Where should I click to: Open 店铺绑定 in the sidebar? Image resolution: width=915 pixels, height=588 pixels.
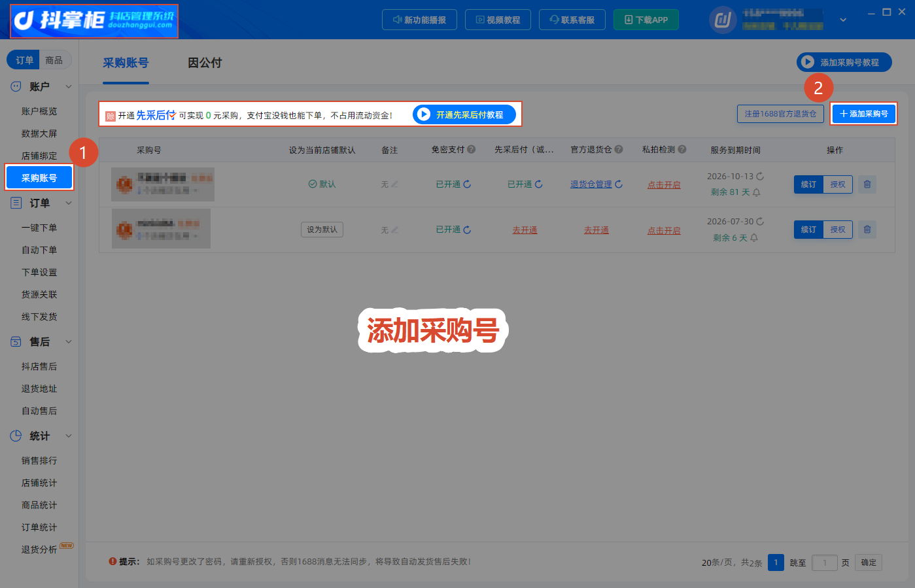pyautogui.click(x=39, y=156)
